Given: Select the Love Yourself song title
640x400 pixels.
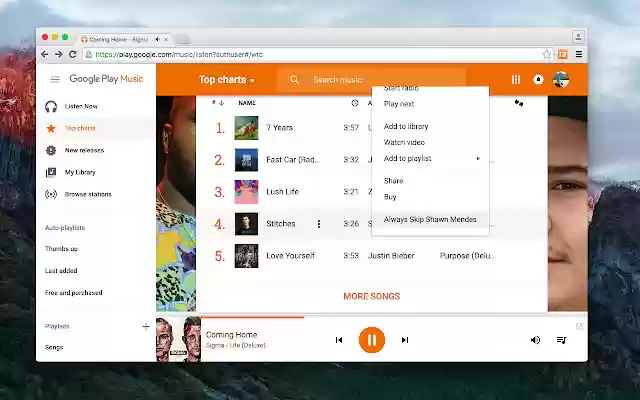Looking at the screenshot, I should [290, 256].
